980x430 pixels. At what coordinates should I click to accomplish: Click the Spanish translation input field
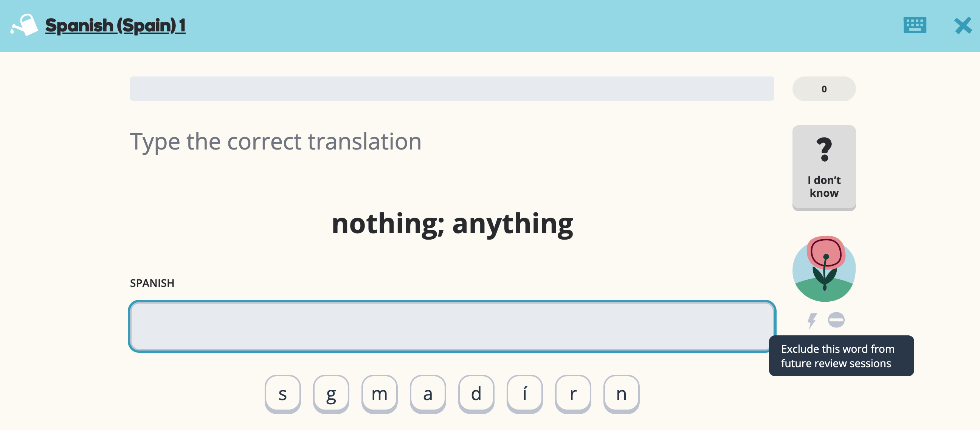tap(451, 326)
